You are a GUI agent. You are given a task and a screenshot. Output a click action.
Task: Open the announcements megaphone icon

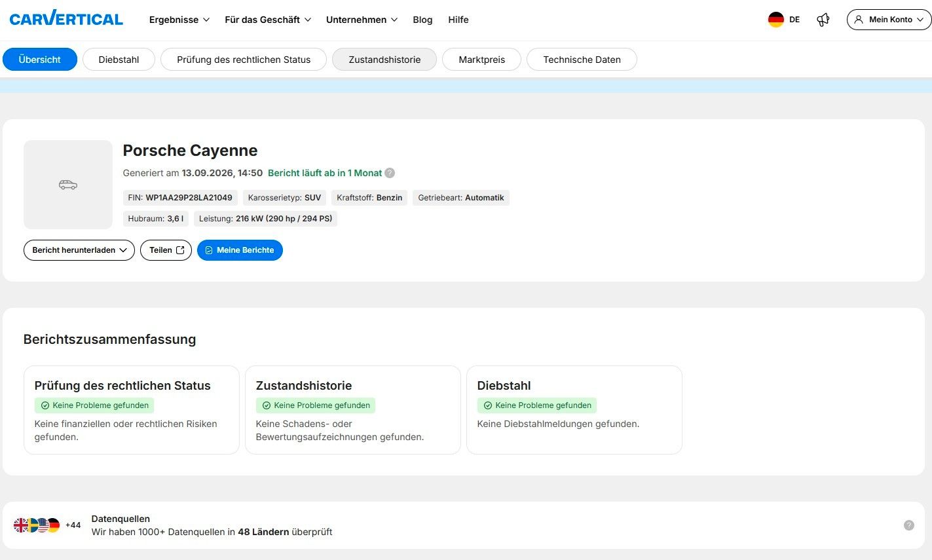(x=823, y=20)
